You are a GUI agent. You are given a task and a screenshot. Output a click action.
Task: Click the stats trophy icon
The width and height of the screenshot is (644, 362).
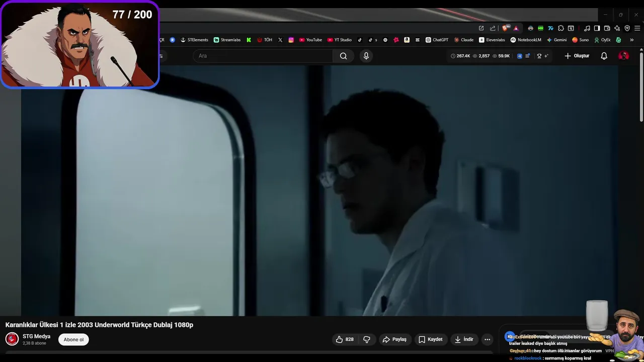(x=539, y=56)
